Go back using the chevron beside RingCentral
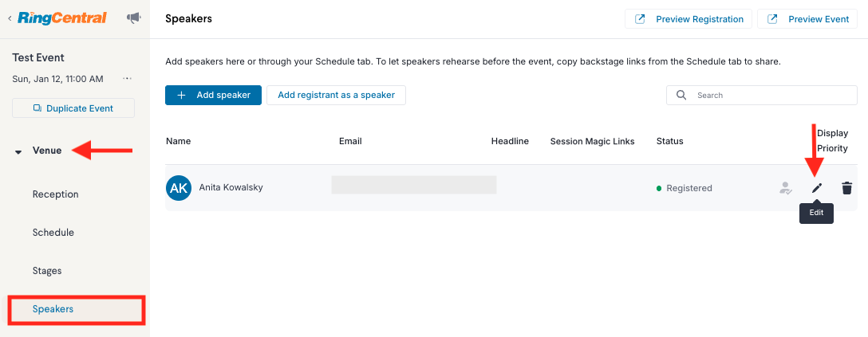 tap(10, 19)
